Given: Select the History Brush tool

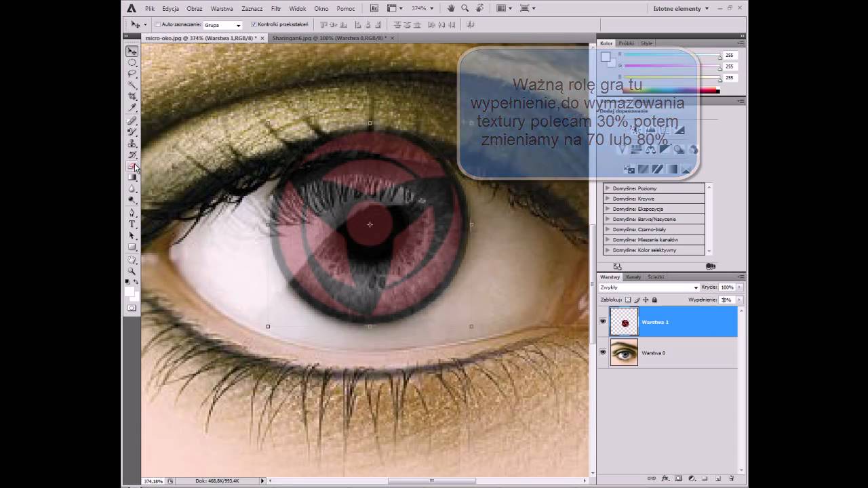Looking at the screenshot, I should point(132,155).
